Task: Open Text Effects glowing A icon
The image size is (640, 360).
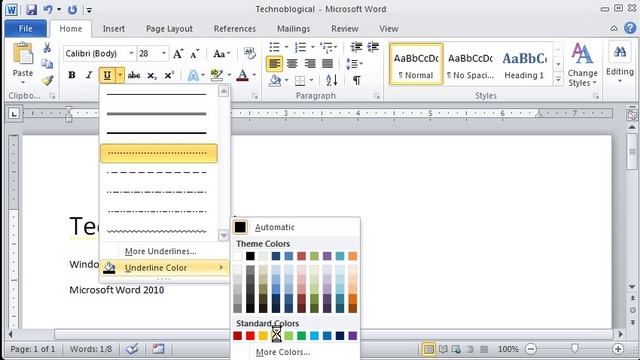Action: tap(193, 75)
